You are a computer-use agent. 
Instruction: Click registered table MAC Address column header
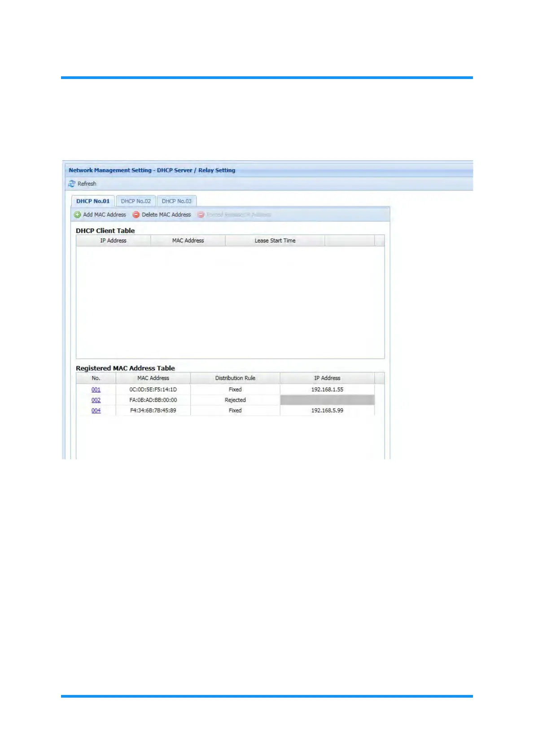(153, 378)
